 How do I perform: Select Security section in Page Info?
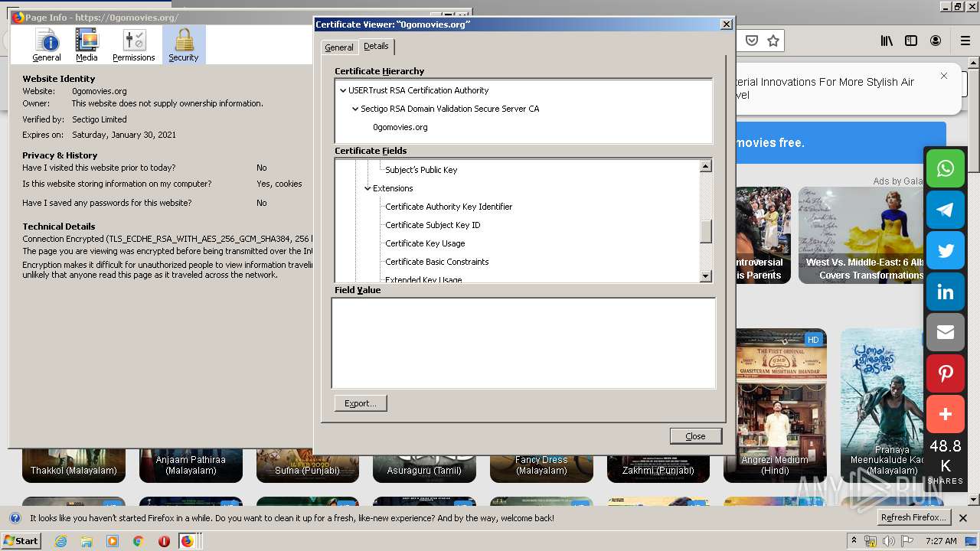tap(184, 45)
